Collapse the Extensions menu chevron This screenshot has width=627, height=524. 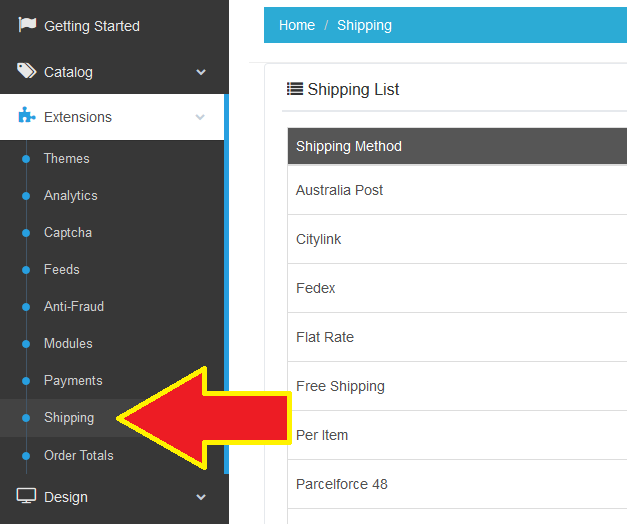(x=201, y=117)
